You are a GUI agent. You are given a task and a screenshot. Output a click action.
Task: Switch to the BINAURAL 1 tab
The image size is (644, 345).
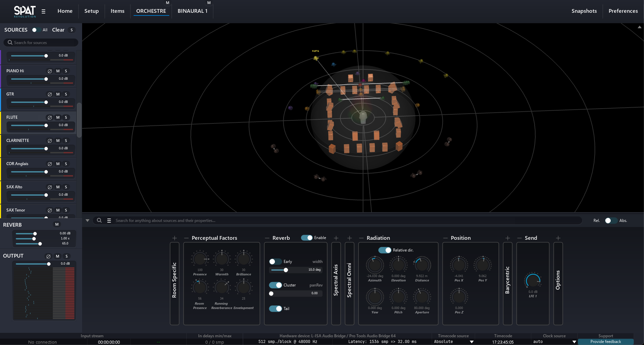pyautogui.click(x=192, y=11)
